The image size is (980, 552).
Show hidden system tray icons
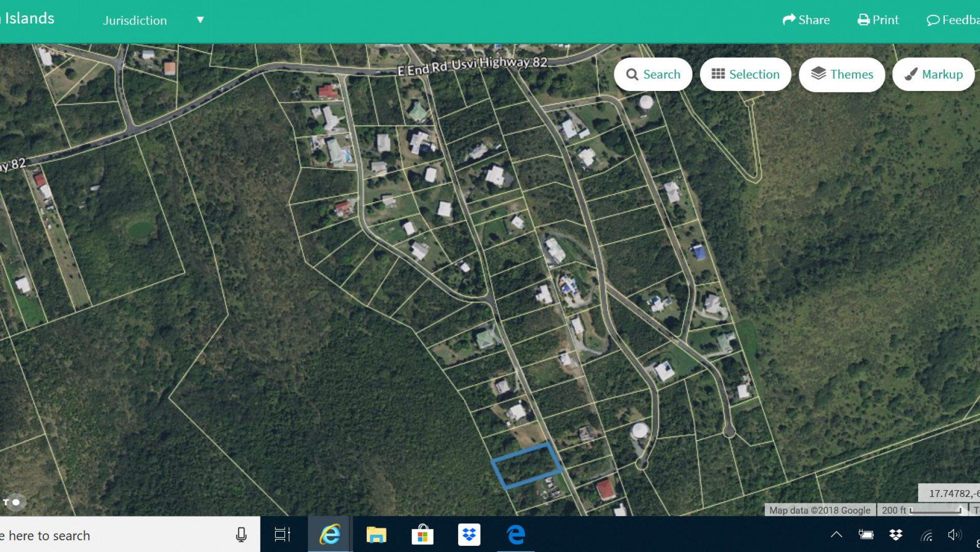click(x=836, y=535)
